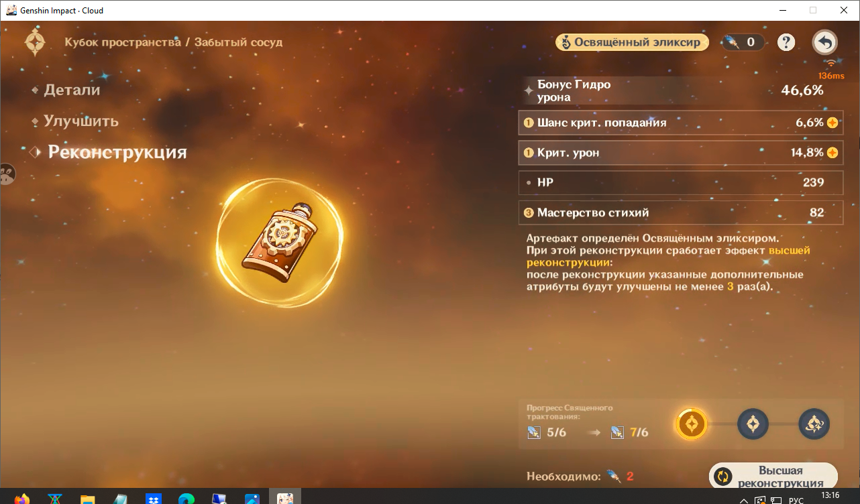Open Dropbox from the taskbar
860x504 pixels.
[x=154, y=499]
